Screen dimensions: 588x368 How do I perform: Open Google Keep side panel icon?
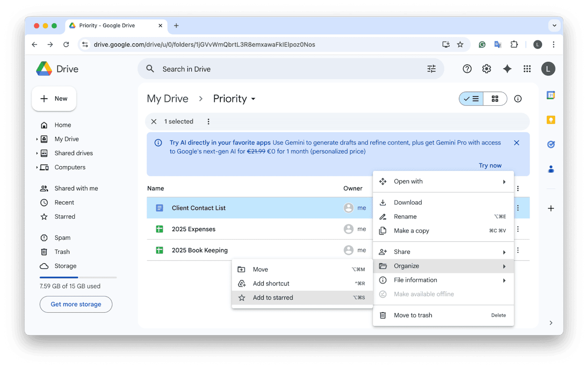(551, 120)
